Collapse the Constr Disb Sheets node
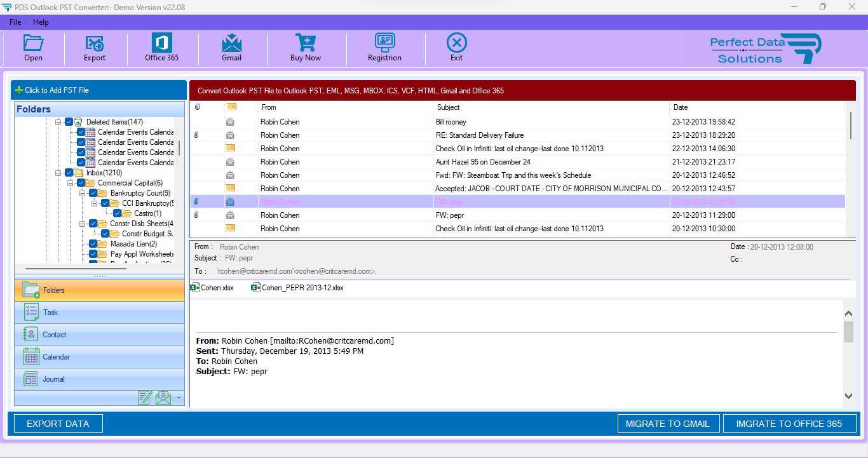Viewport: 868px width, 458px height. [x=83, y=224]
